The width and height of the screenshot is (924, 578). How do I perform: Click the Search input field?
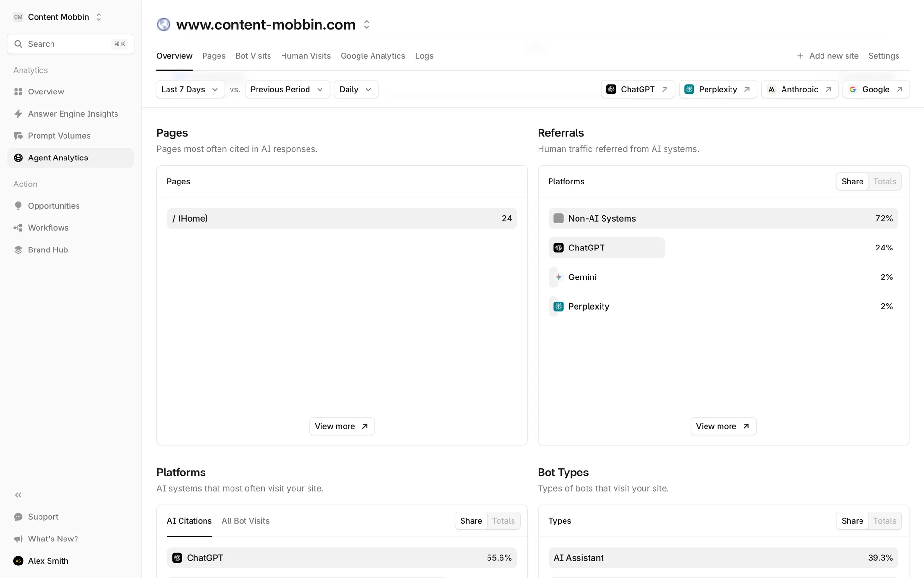[70, 44]
